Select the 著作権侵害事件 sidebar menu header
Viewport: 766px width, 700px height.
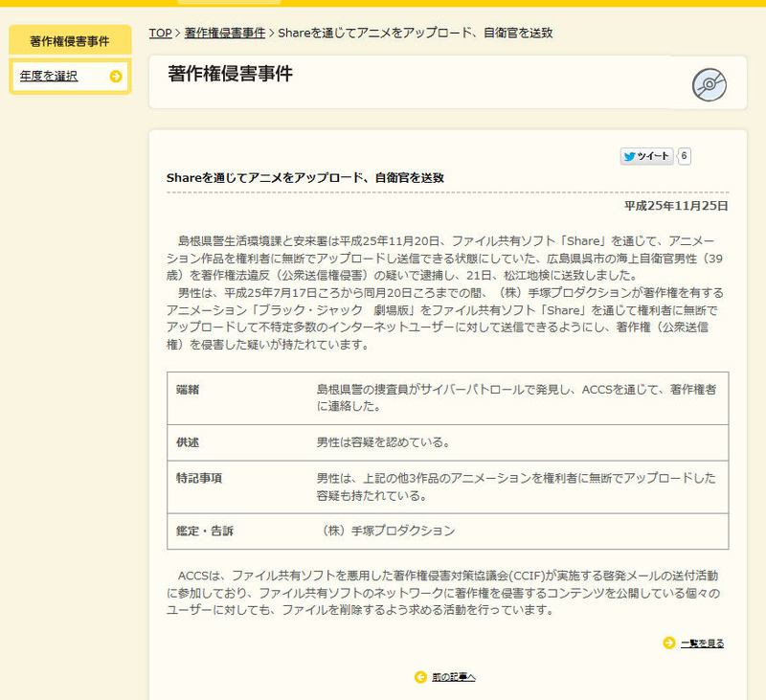[x=69, y=41]
